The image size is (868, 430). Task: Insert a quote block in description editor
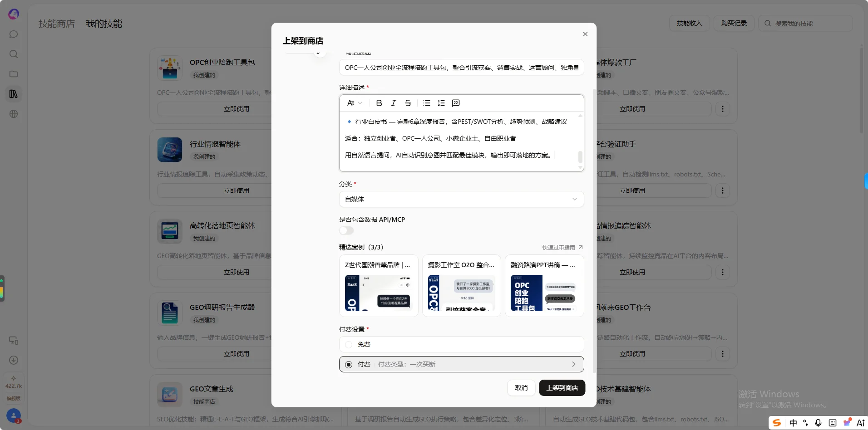[x=456, y=103]
